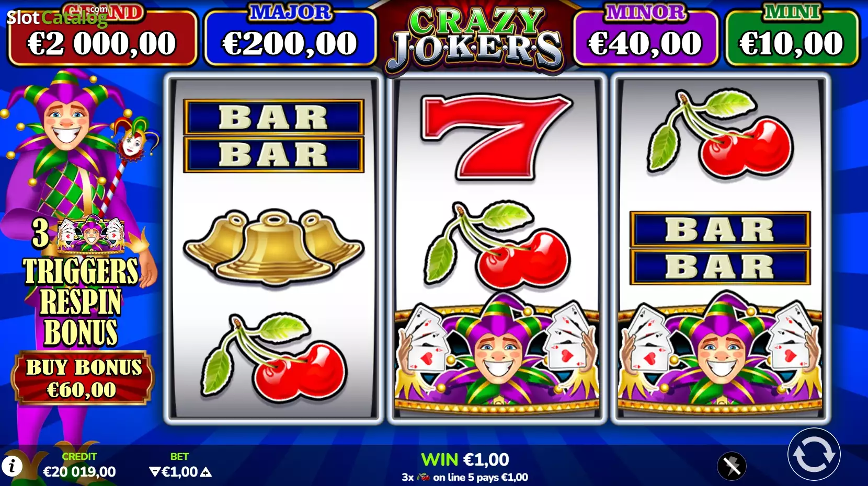Select the Mini €10,00 jackpot panel

click(792, 38)
